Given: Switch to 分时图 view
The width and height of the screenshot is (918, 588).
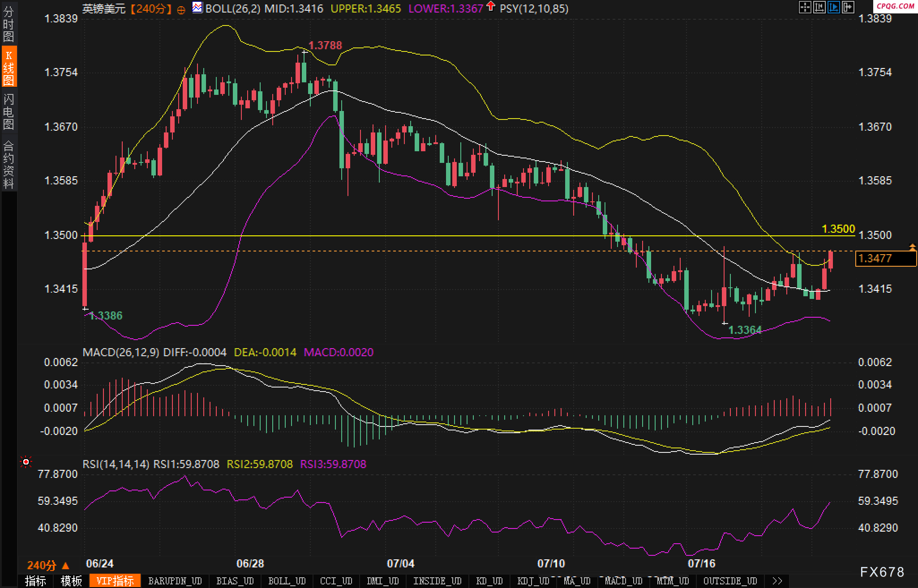Looking at the screenshot, I should click(x=9, y=24).
